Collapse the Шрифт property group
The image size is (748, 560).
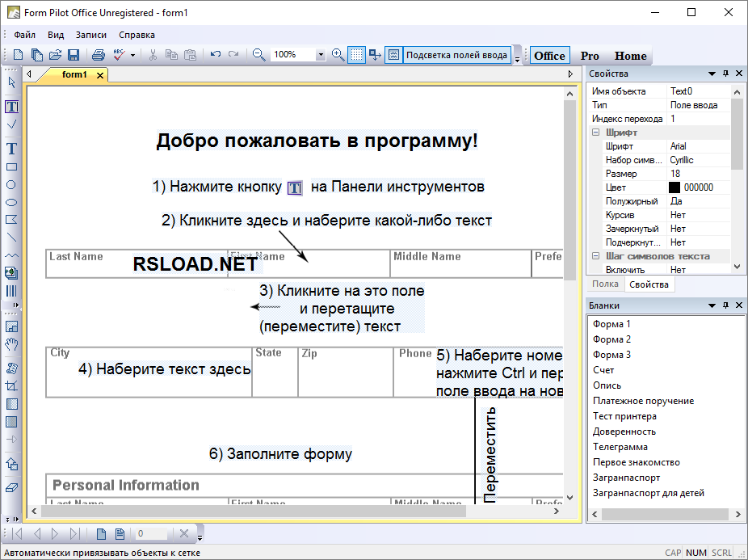[x=595, y=132]
